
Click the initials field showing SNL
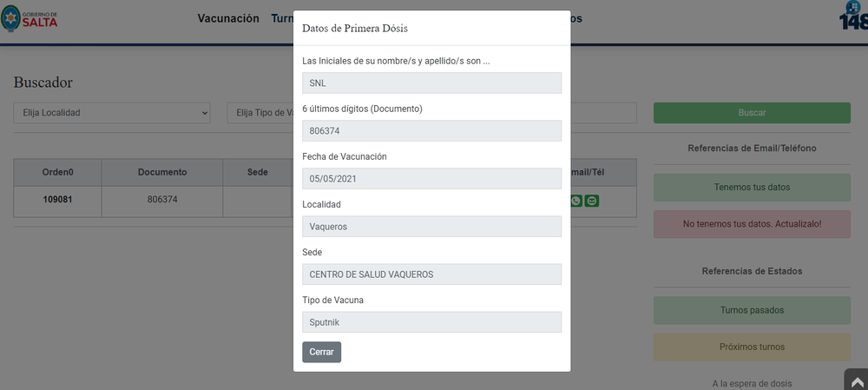tap(431, 83)
